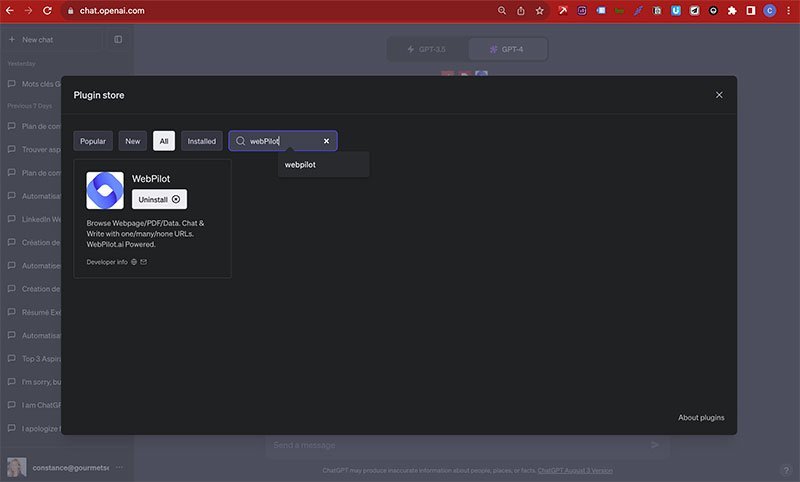Select the Installed filter tab

202,141
